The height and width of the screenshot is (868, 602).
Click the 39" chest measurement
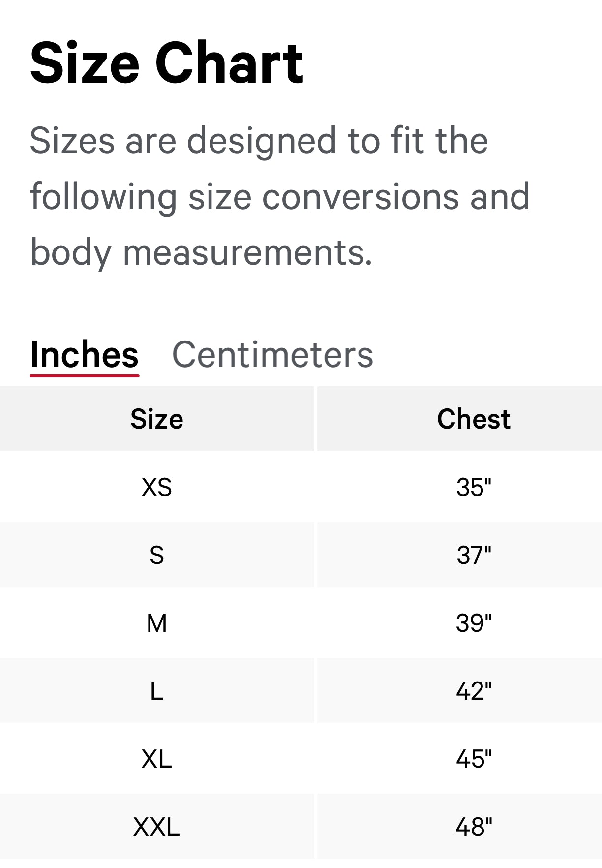click(x=474, y=623)
